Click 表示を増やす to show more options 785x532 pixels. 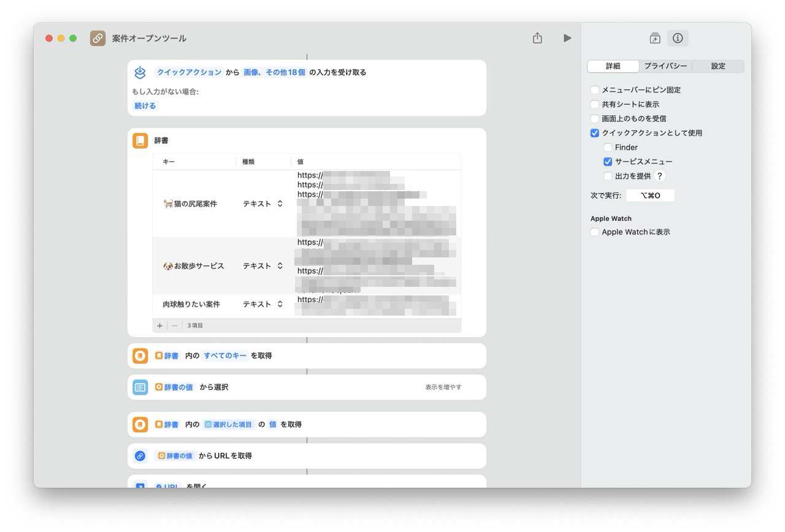(443, 387)
